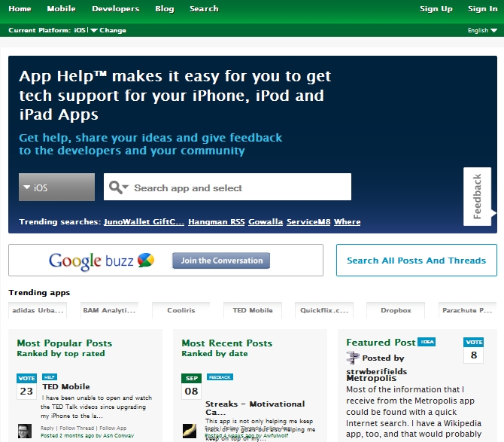Screen dimensions: 504x442
Task: Go to the Home menu
Action: [x=20, y=9]
